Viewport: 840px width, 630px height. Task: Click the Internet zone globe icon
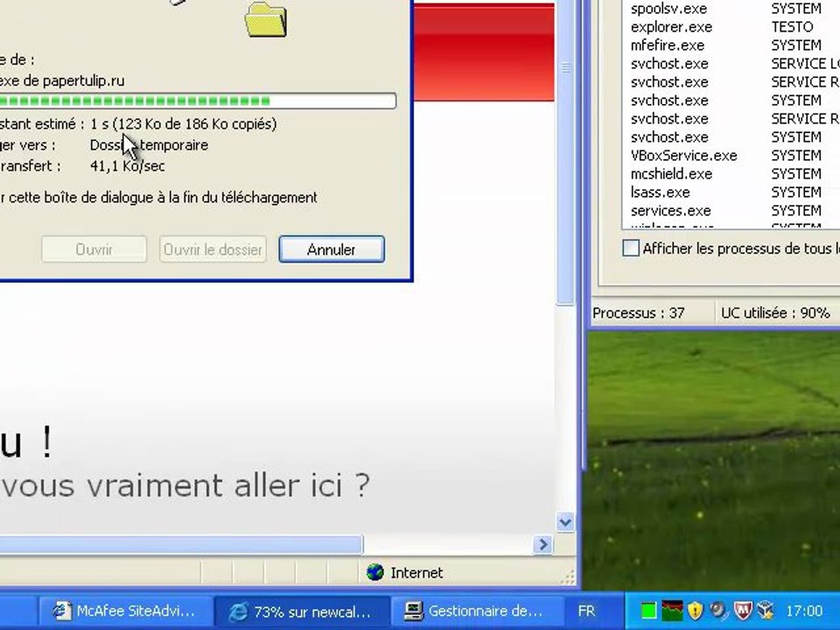pyautogui.click(x=375, y=572)
